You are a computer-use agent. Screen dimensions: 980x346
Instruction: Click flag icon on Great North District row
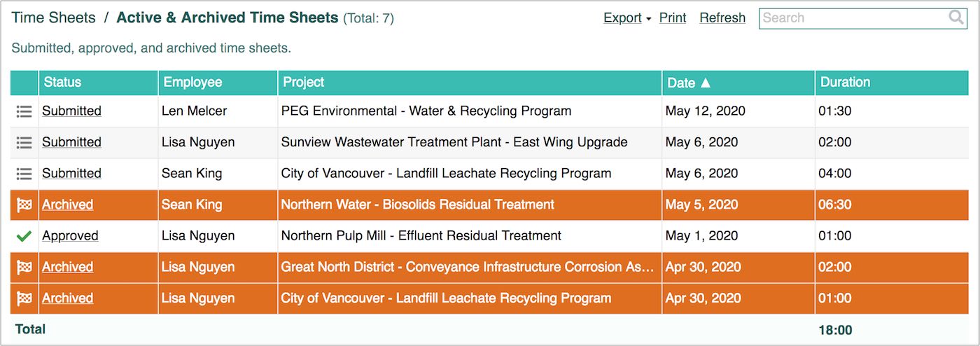click(24, 268)
